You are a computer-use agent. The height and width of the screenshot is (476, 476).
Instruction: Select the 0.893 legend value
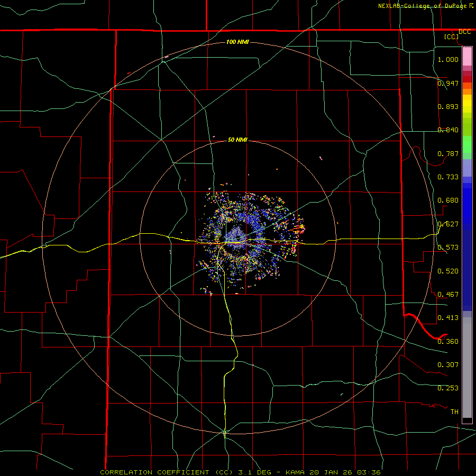click(x=448, y=106)
